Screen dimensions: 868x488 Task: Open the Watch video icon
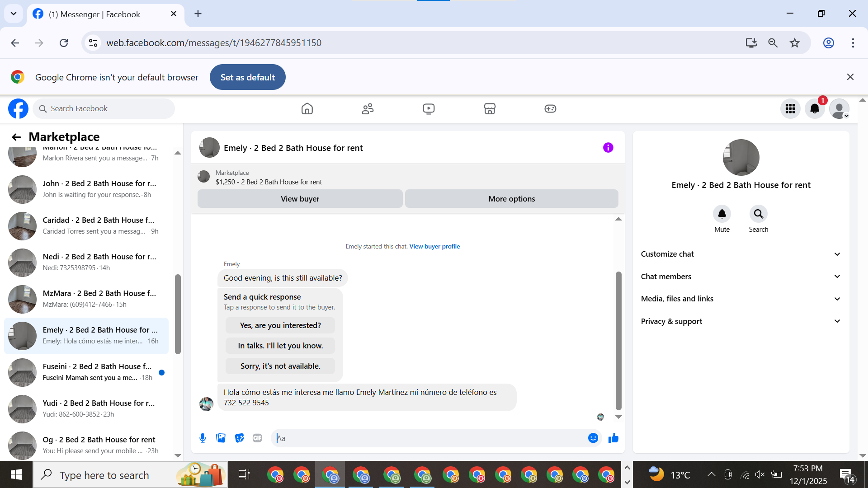429,108
